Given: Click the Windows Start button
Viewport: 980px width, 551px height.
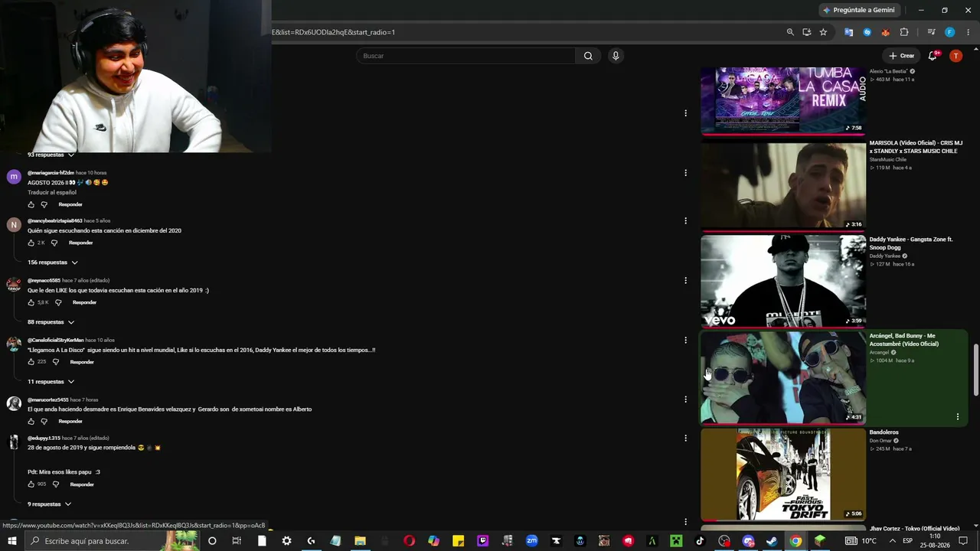Looking at the screenshot, I should pyautogui.click(x=11, y=541).
